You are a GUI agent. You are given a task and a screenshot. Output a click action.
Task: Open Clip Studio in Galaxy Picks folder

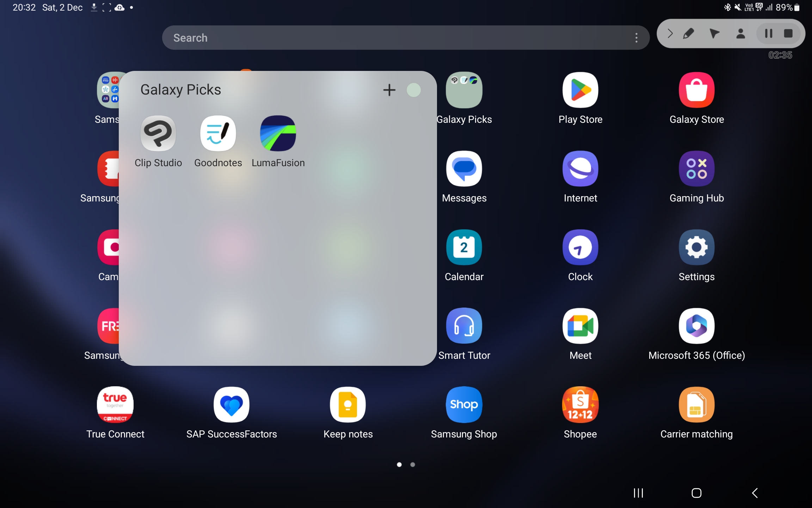point(158,133)
